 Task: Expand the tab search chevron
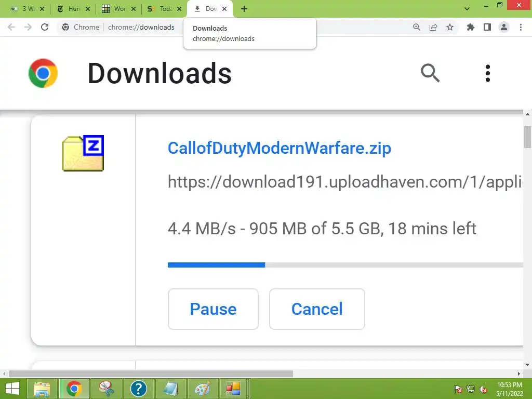pyautogui.click(x=467, y=9)
